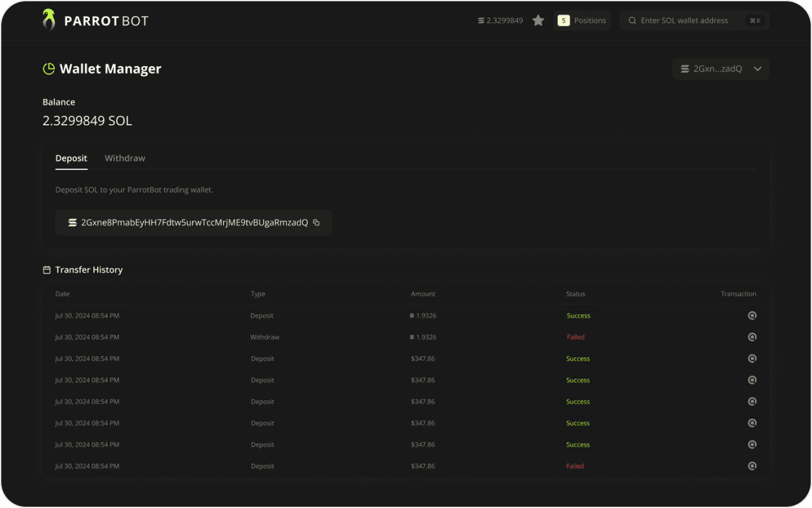Click the Date column header
Viewport: 812px width, 508px height.
tap(62, 294)
